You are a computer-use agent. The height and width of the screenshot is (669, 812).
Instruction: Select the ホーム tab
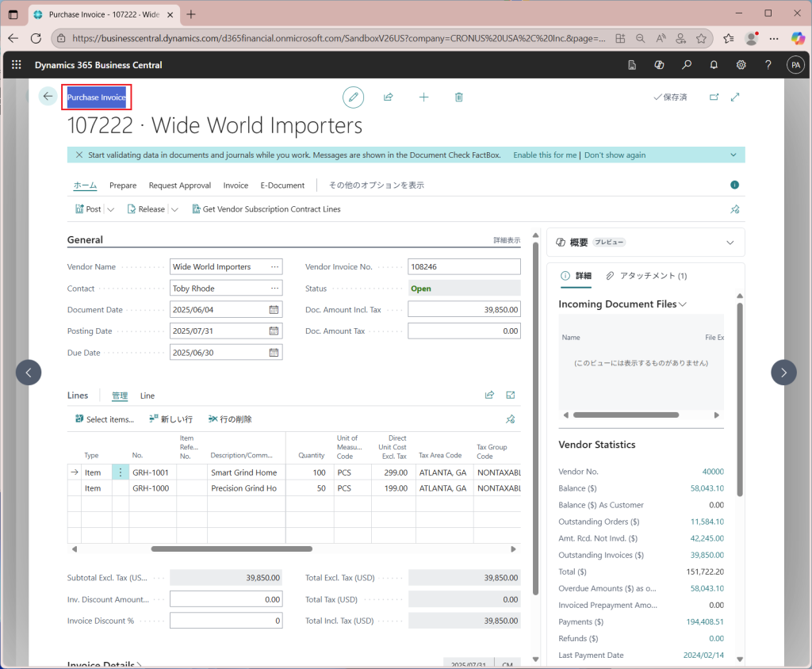(x=85, y=185)
